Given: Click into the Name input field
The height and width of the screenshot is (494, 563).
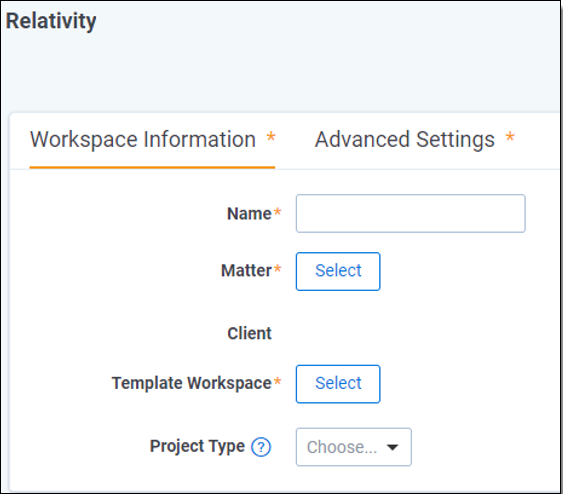Looking at the screenshot, I should [x=410, y=214].
